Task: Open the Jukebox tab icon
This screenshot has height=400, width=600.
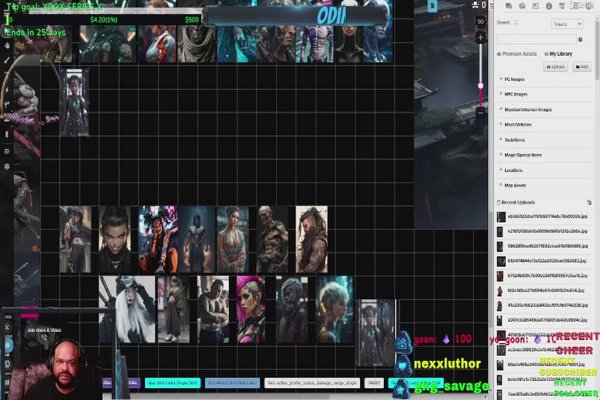Action: [x=562, y=6]
